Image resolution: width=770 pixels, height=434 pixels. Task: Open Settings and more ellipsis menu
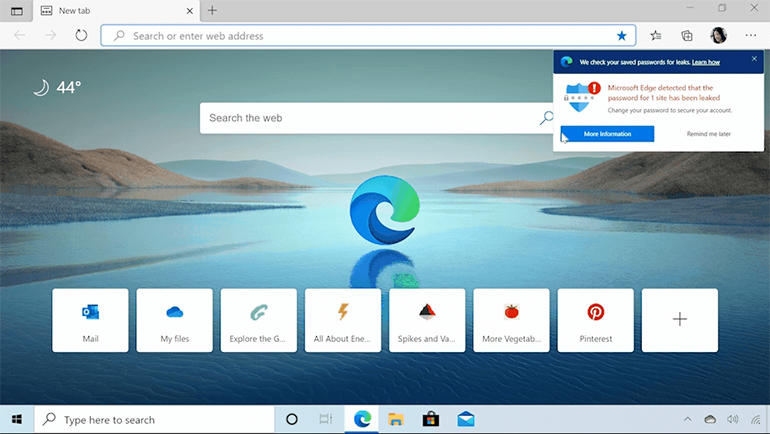click(x=750, y=36)
